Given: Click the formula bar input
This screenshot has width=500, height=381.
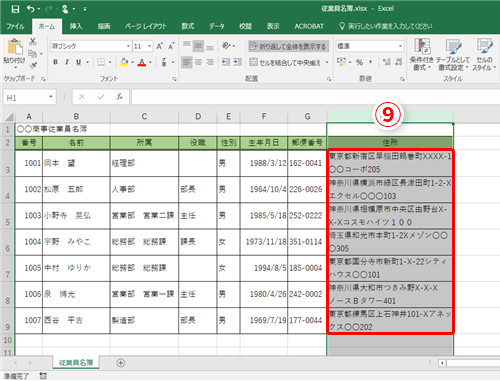Looking at the screenshot, I should click(315, 97).
